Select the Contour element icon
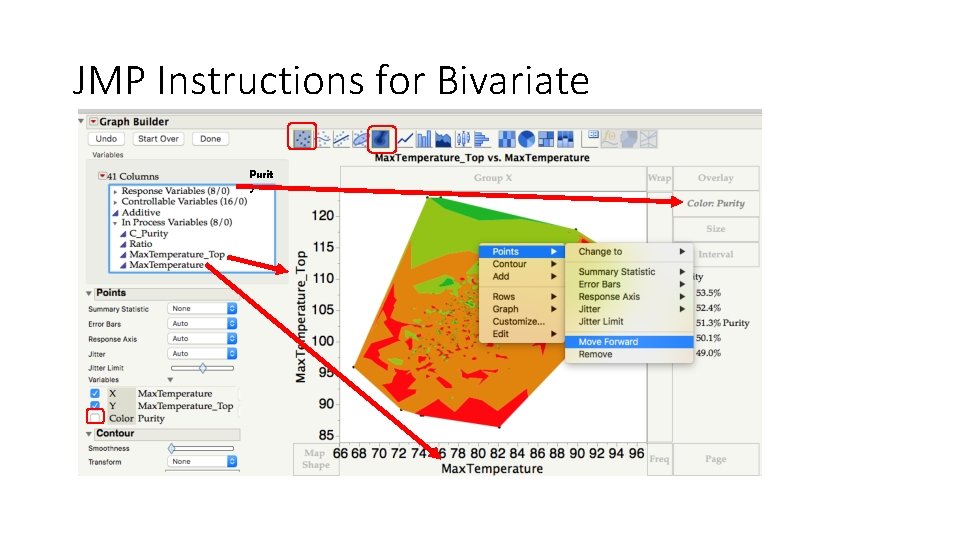Screen dimensions: 960x540 (x=381, y=139)
